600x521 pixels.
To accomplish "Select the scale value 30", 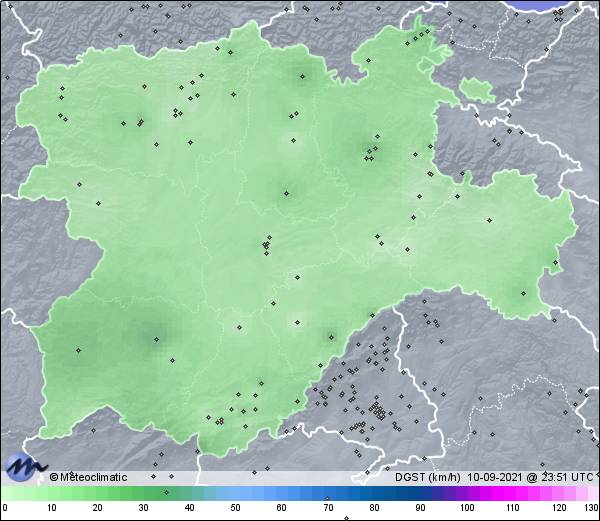I will (x=143, y=508).
